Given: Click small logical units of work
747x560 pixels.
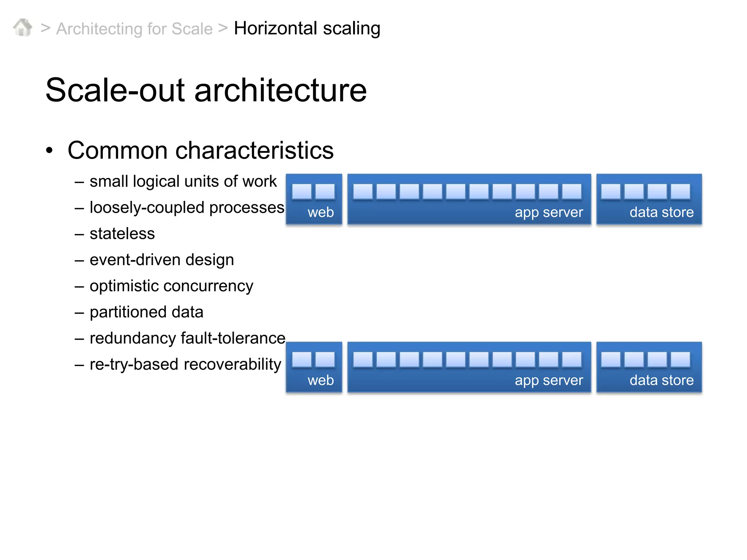Looking at the screenshot, I should click(x=183, y=182).
